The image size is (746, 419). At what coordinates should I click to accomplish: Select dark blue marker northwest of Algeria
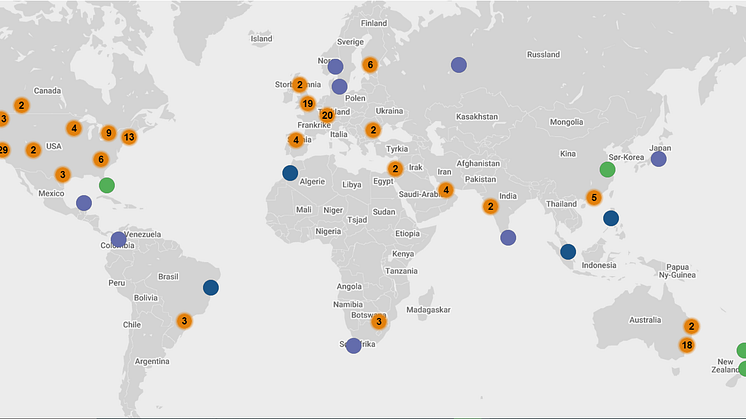tap(290, 173)
